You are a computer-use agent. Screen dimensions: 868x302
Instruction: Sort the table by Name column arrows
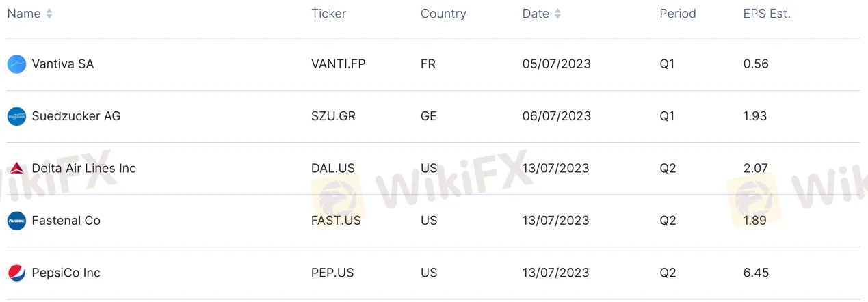coord(49,14)
